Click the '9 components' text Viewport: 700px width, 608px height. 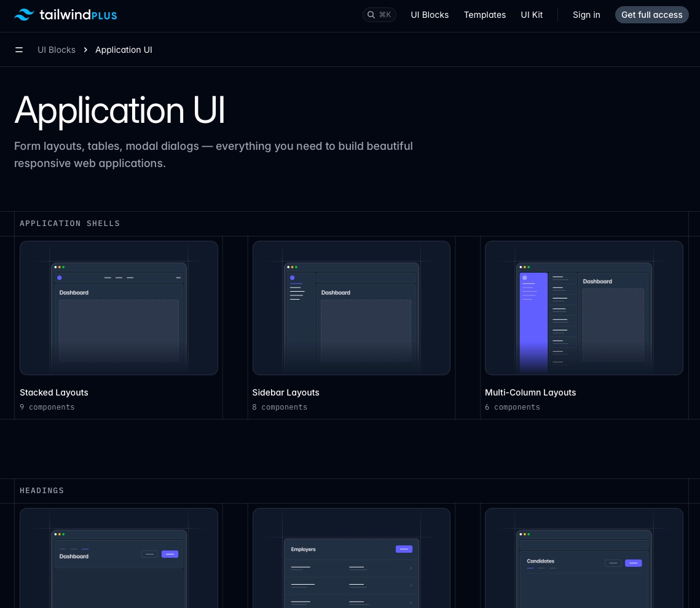click(47, 407)
